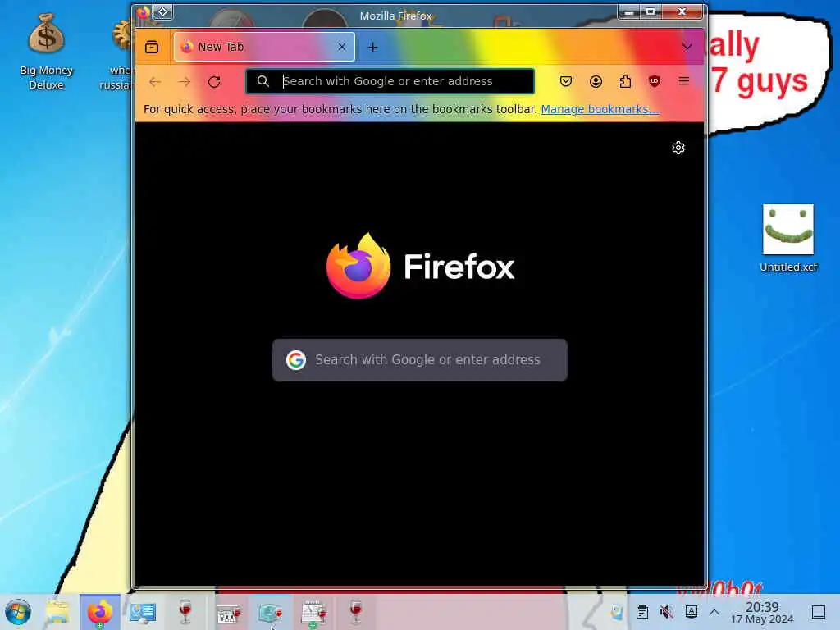Close the New Tab tab

tap(342, 47)
